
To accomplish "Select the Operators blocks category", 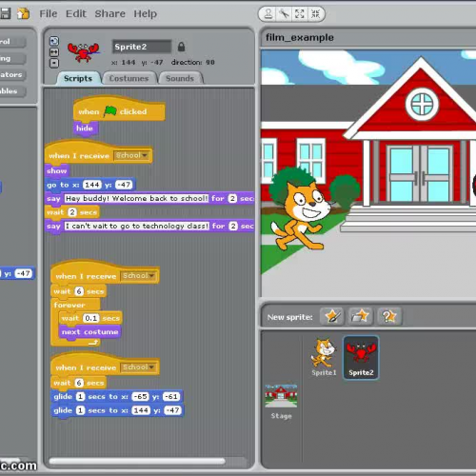I will [12, 75].
